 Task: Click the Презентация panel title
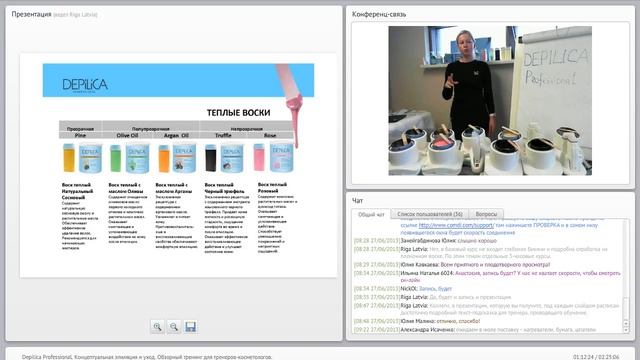click(31, 14)
